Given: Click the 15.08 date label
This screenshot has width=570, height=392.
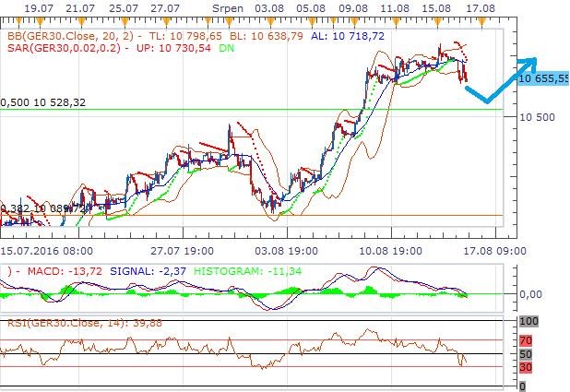Looking at the screenshot, I should pos(436,8).
